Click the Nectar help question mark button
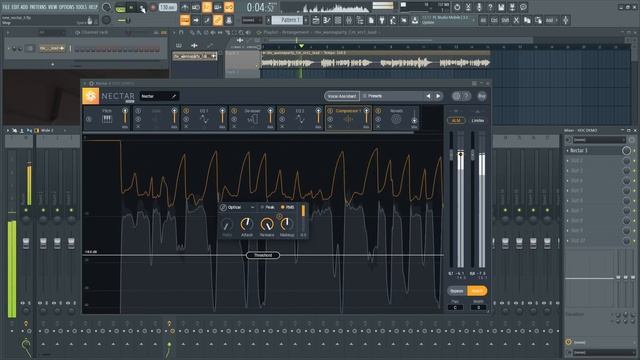 click(467, 96)
